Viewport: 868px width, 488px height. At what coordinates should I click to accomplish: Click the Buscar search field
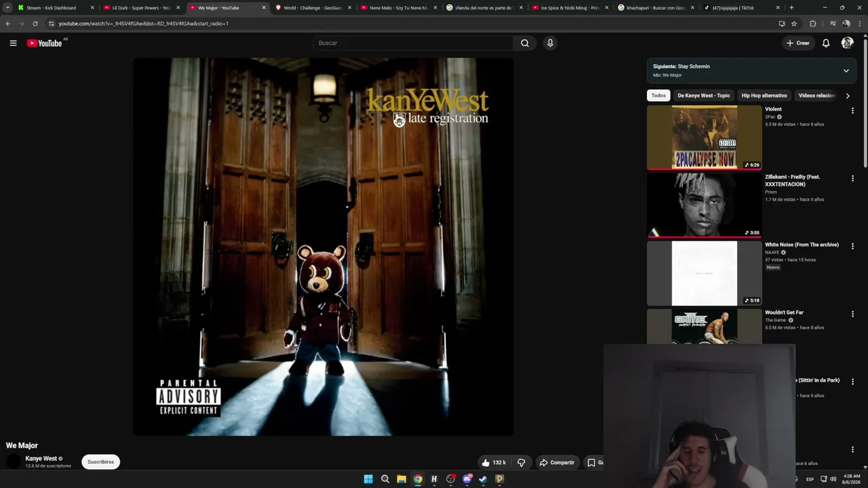413,43
